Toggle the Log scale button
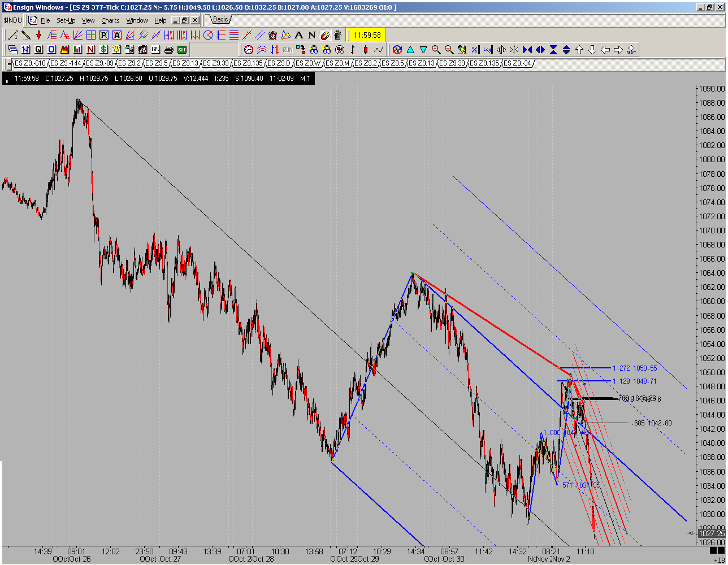Image resolution: width=728 pixels, height=565 pixels. pyautogui.click(x=488, y=49)
